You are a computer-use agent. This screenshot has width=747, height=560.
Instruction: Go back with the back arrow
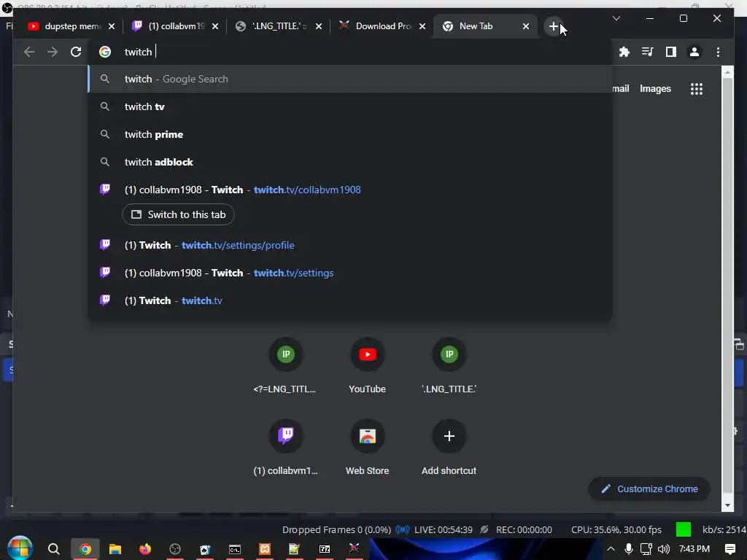coord(29,52)
